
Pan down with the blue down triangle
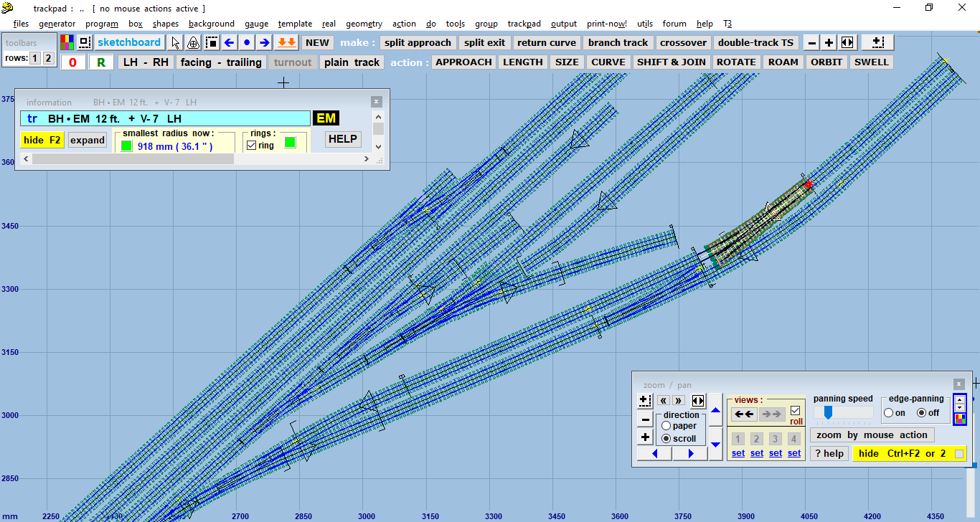point(715,445)
